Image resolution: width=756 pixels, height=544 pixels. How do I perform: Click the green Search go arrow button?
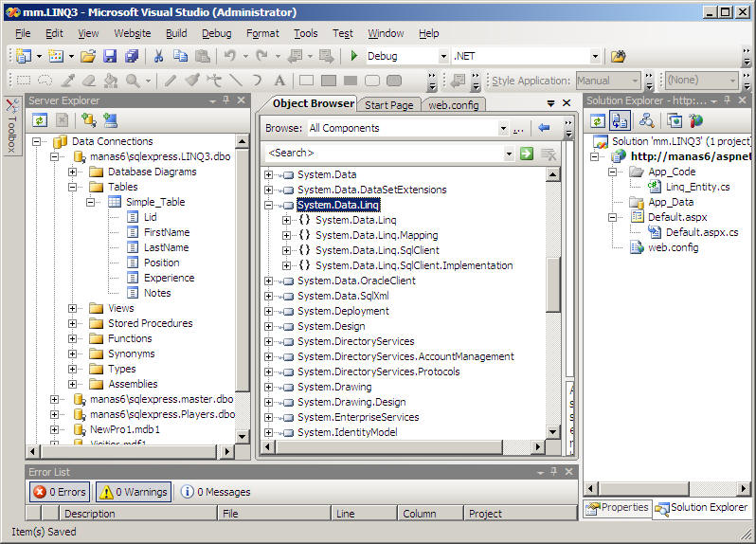527,154
